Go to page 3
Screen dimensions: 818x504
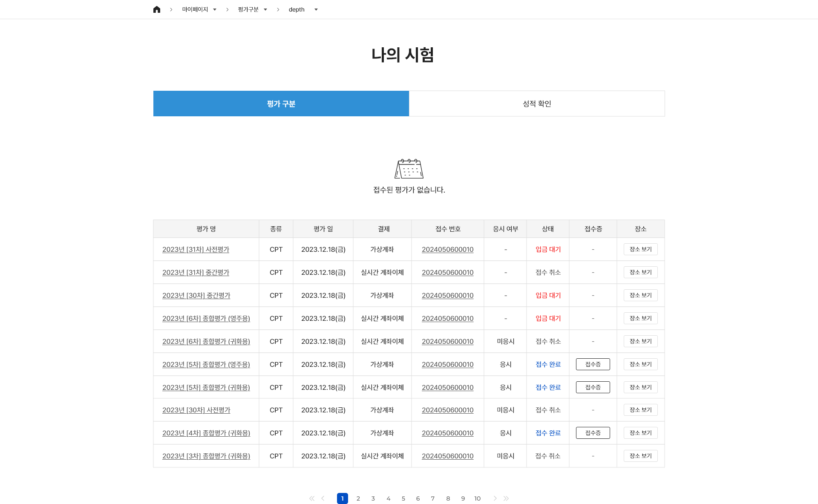[x=373, y=498]
